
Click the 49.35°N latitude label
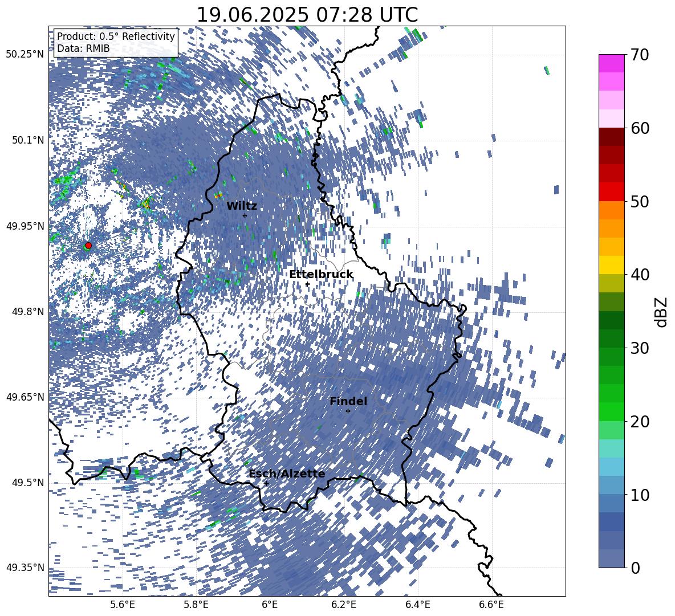pyautogui.click(x=25, y=568)
